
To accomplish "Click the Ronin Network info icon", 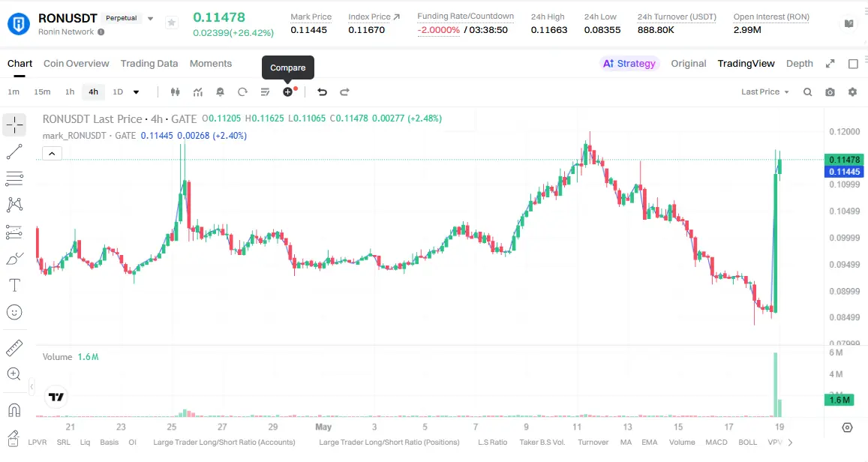I will point(101,32).
